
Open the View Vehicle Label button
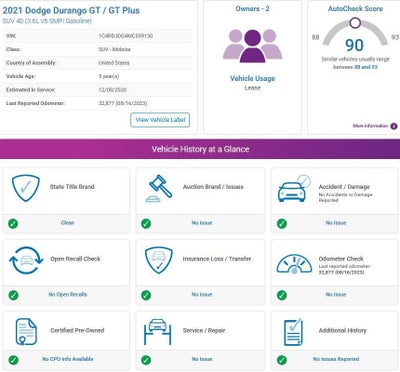click(x=160, y=120)
